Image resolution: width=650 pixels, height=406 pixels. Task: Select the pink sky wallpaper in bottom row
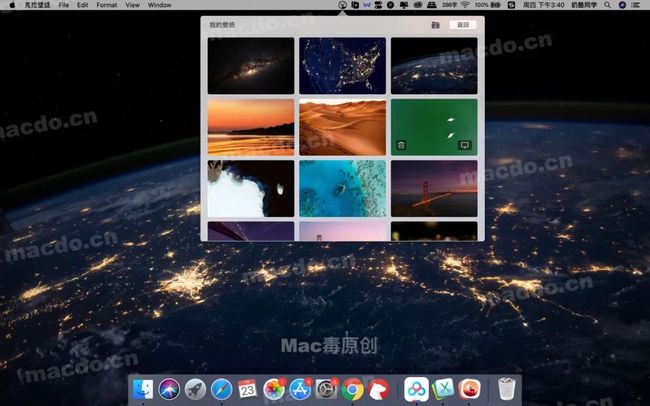(342, 231)
